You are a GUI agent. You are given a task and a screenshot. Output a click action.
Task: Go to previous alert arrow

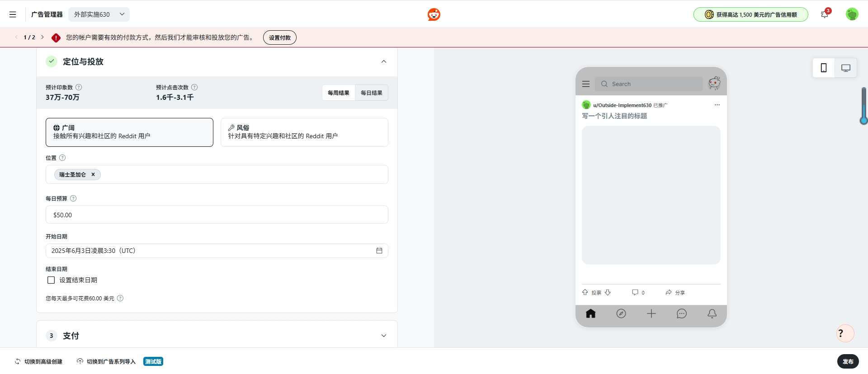point(16,37)
